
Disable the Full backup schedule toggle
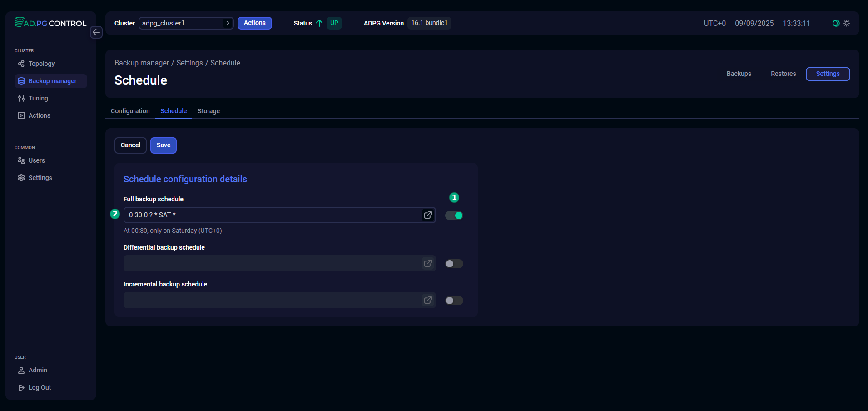(x=454, y=216)
